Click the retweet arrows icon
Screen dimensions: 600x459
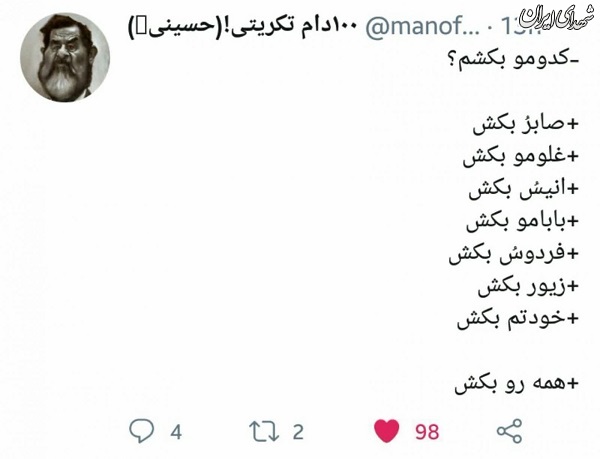(x=264, y=431)
